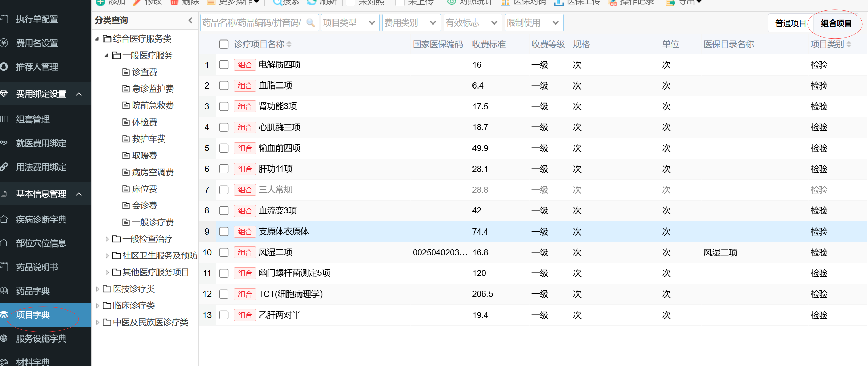
Task: Open the 项目类型 dropdown
Action: click(350, 23)
